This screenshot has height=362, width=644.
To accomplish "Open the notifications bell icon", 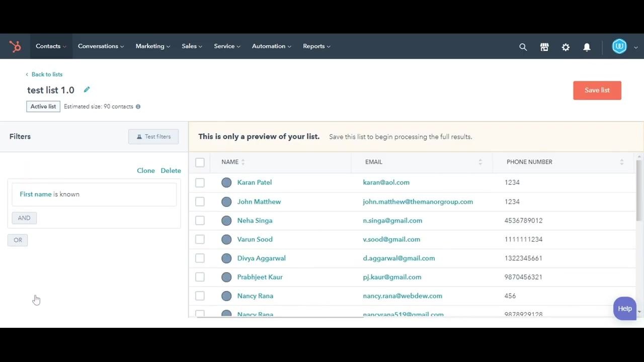I will pos(587,47).
